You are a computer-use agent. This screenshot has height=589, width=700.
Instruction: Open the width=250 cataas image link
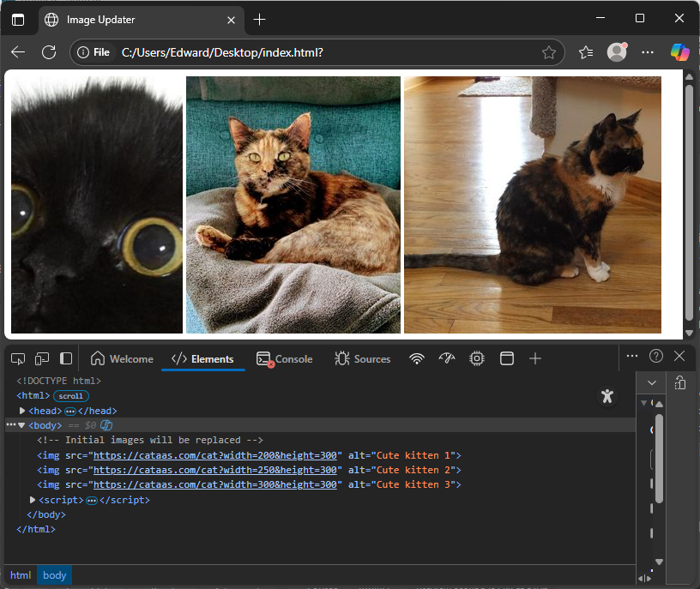(x=214, y=470)
